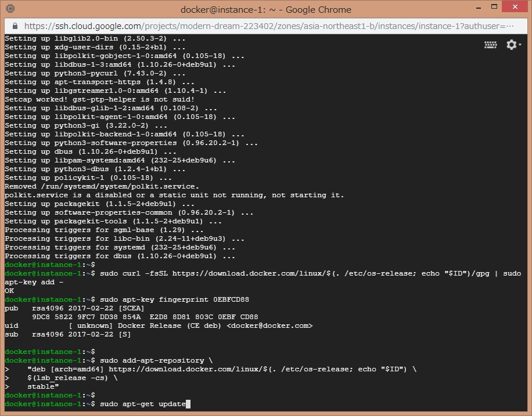Click 'Processing triggers for systemd' line
This screenshot has width=532, height=416.
point(120,247)
